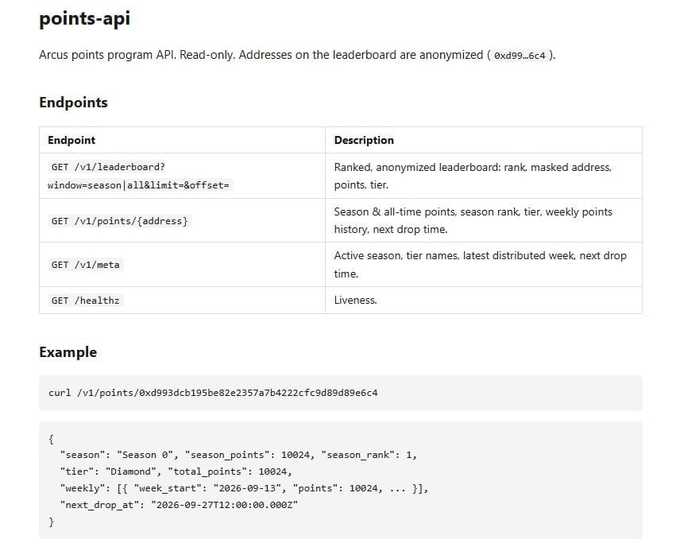Click the 'Arcus points program API' intro paragraph
Viewport: 680px width, 551px height.
coord(297,55)
